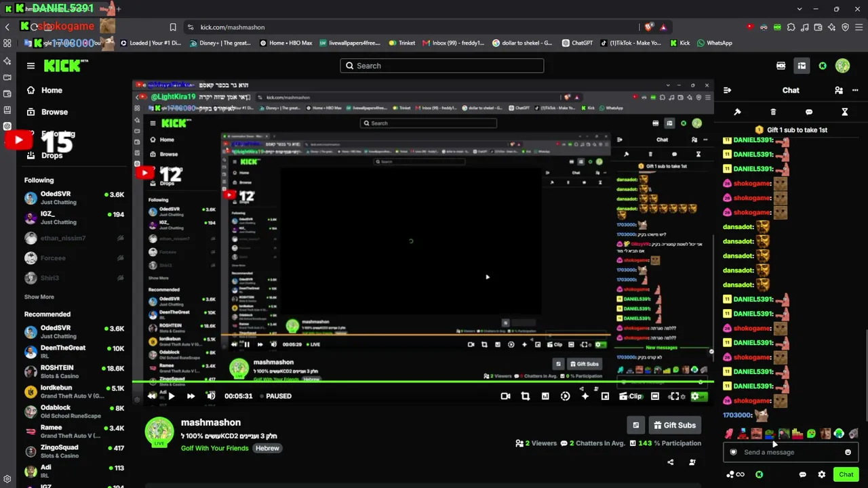Open Browse in the sidebar
The image size is (868, 488).
tap(47, 112)
